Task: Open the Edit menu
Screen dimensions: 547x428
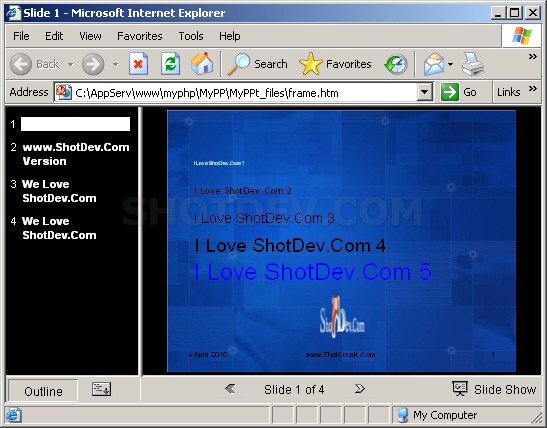Action: [54, 36]
